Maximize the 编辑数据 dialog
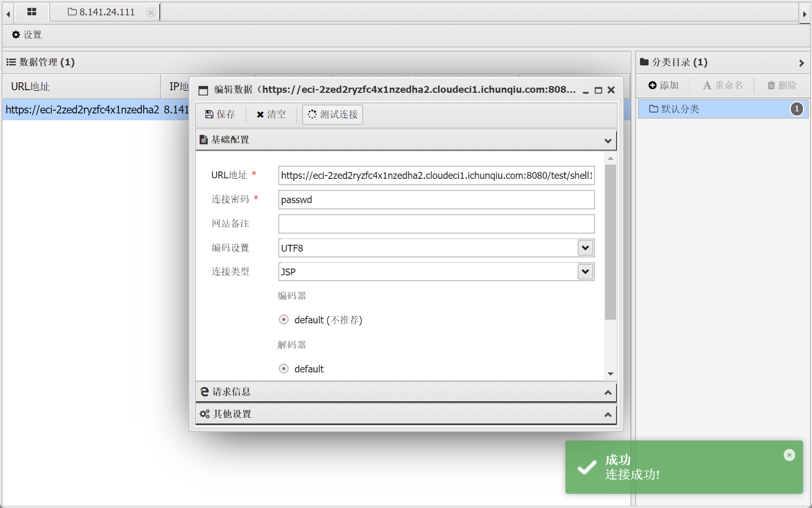The image size is (812, 508). coord(598,90)
